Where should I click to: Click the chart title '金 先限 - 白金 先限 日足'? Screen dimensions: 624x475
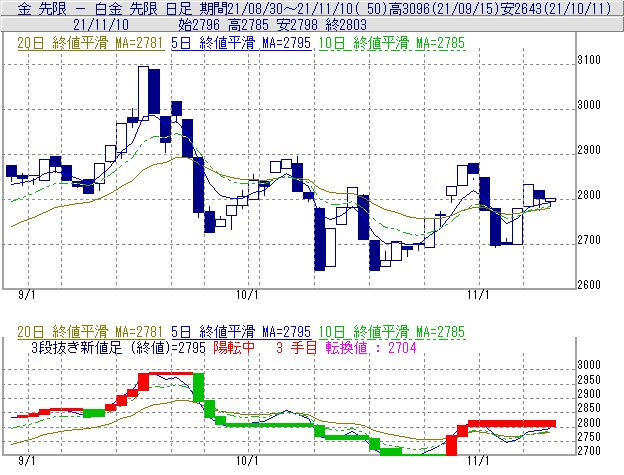tap(105, 8)
